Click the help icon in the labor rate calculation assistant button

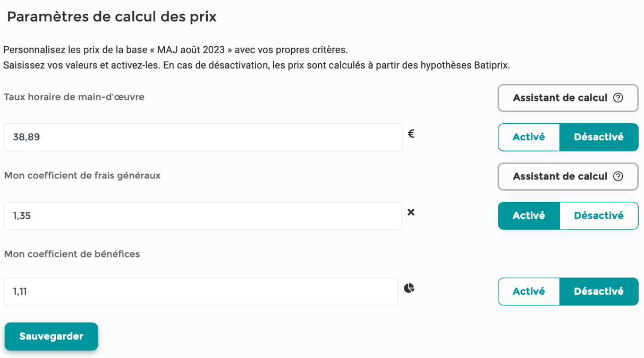(618, 98)
